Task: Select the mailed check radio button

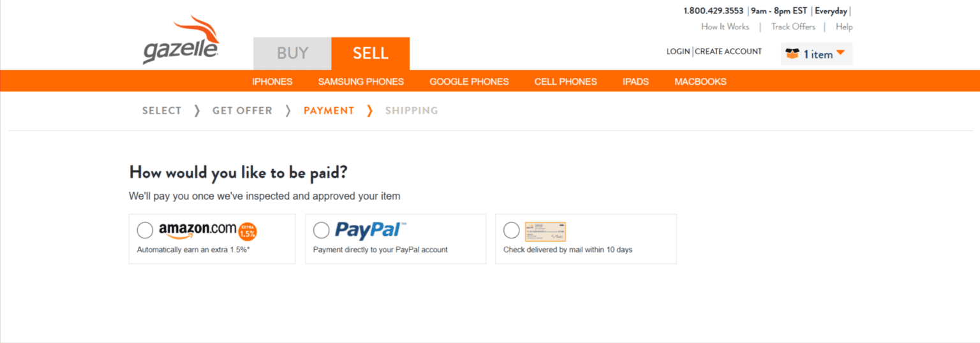Action: tap(511, 230)
